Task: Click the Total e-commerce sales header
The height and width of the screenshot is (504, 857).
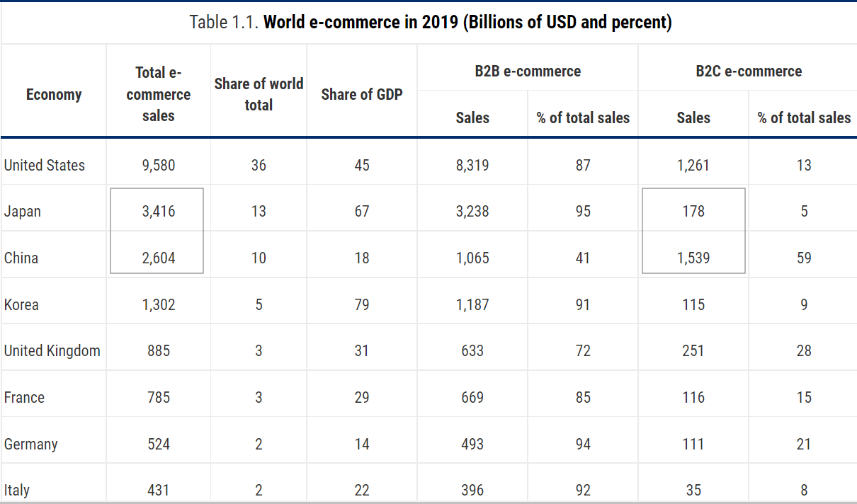Action: click(159, 94)
